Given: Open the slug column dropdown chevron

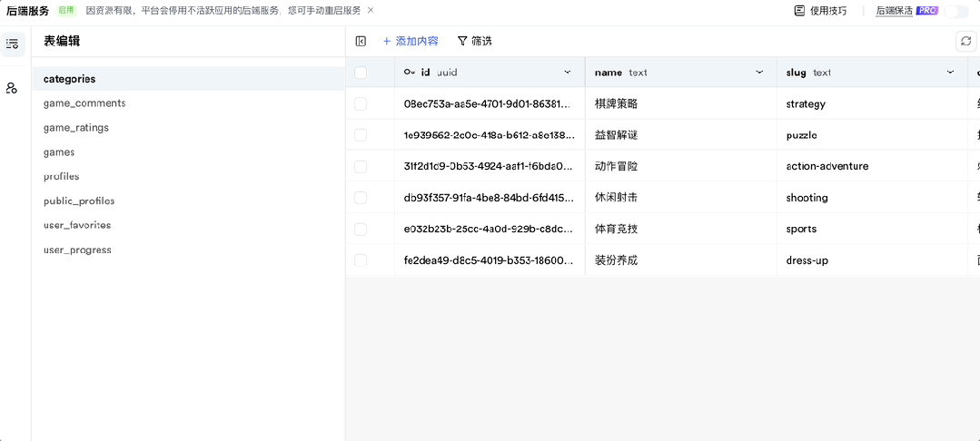Looking at the screenshot, I should 950,73.
